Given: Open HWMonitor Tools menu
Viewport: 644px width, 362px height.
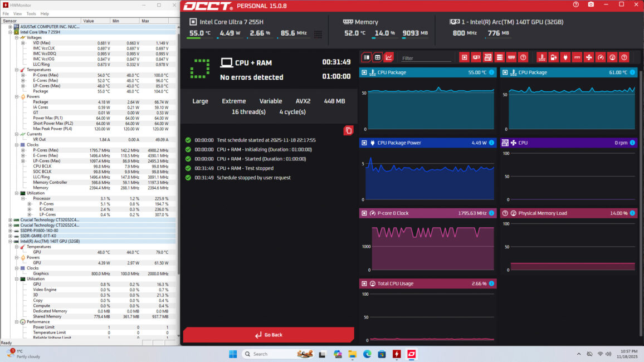Looking at the screenshot, I should tap(31, 13).
